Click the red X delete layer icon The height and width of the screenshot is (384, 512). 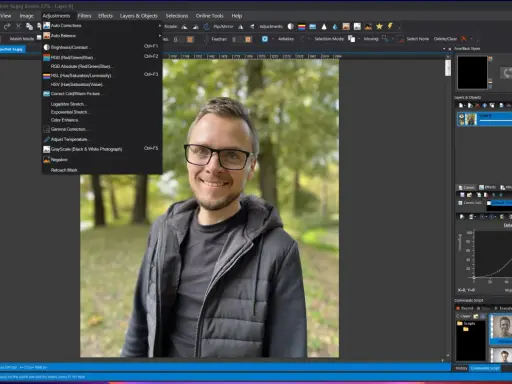[x=477, y=105]
